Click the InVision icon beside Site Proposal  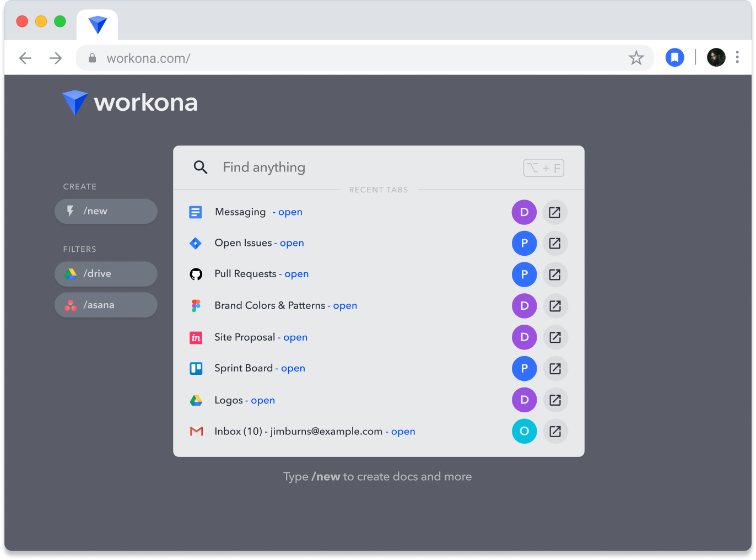196,337
